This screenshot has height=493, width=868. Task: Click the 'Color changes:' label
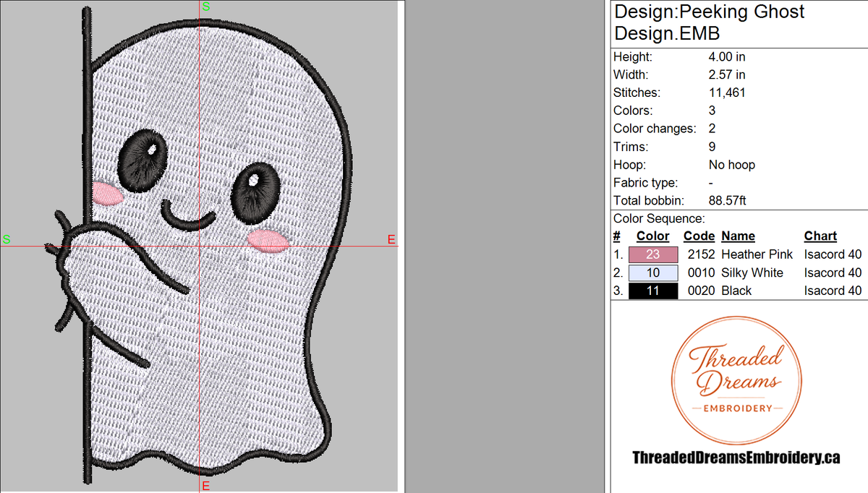(x=655, y=129)
